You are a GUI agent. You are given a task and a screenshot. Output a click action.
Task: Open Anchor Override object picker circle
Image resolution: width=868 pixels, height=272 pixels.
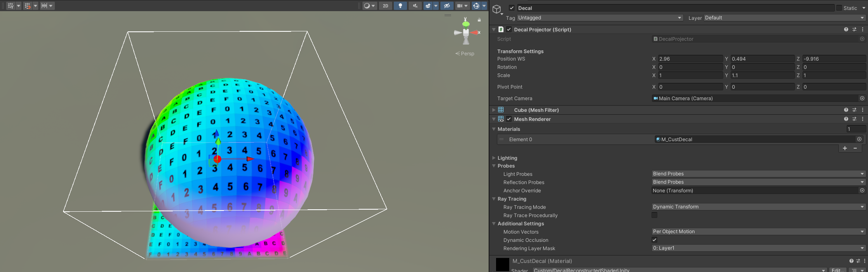(862, 190)
